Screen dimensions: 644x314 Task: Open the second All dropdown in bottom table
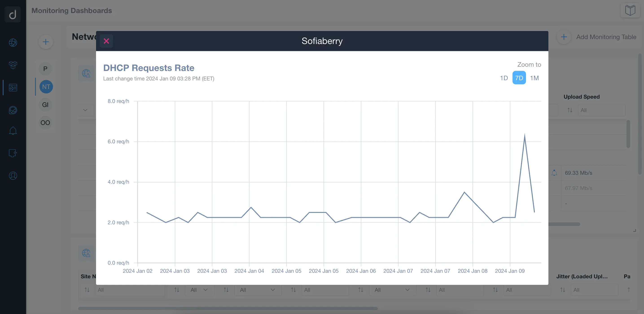[258, 290]
